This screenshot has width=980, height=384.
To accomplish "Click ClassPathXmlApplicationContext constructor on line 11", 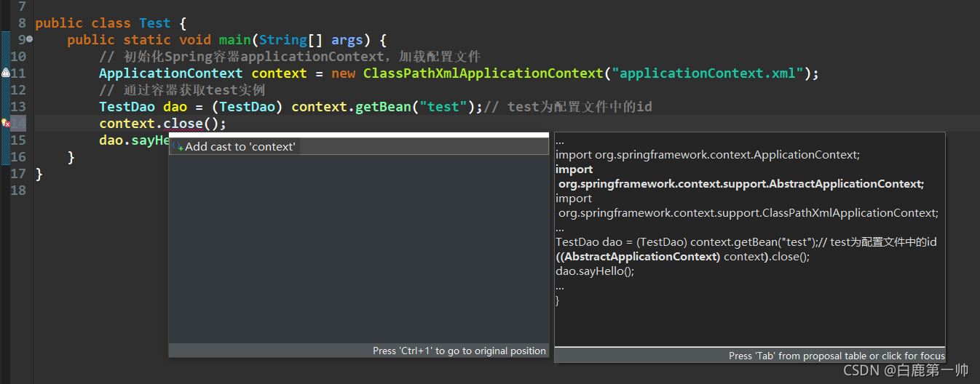I will tap(483, 73).
